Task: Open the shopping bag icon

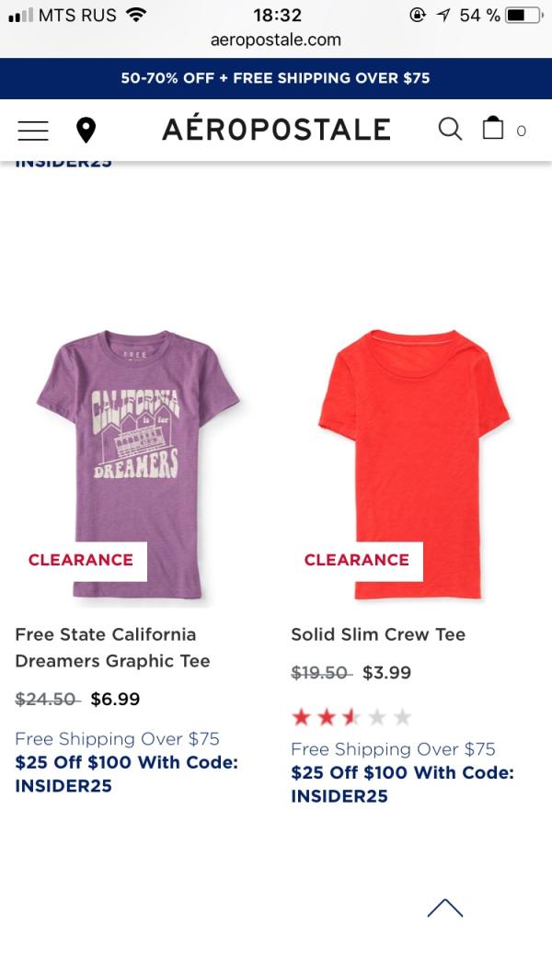Action: point(494,129)
